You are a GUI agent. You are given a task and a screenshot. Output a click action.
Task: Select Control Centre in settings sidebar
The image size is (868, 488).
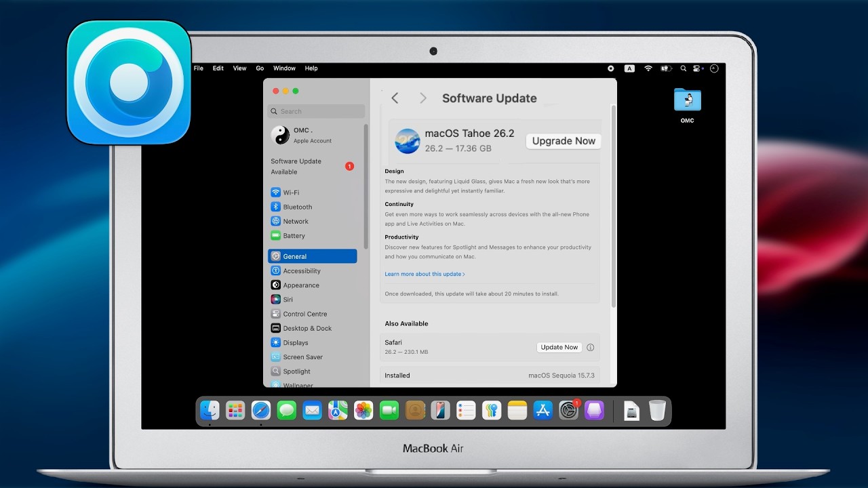tap(313, 314)
